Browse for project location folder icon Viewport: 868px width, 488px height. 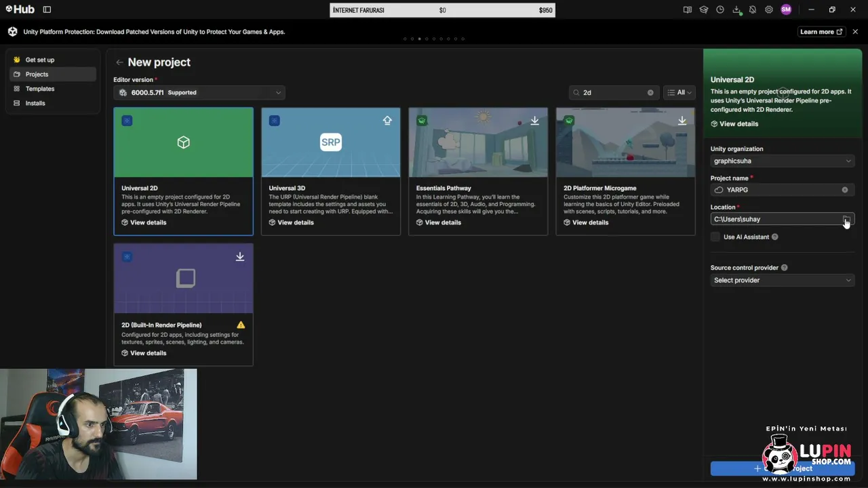[846, 219]
